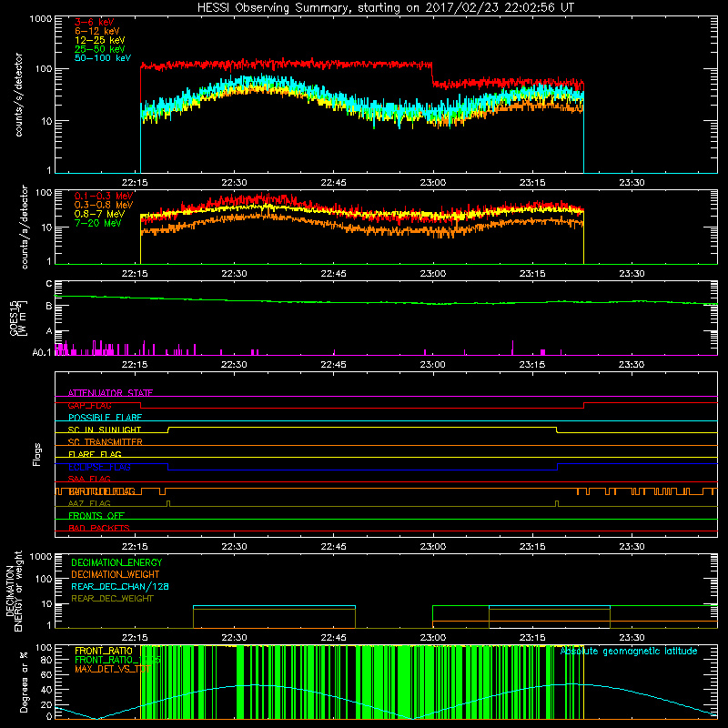The image size is (728, 728).
Task: Select the red 3-6 keV legend label
Action: point(95,22)
